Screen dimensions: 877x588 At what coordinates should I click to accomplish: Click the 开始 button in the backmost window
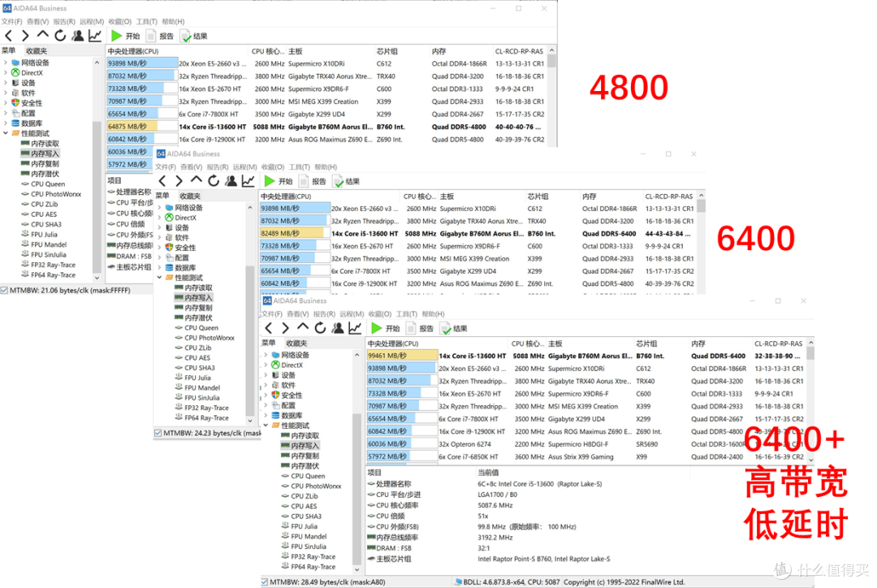coord(125,36)
